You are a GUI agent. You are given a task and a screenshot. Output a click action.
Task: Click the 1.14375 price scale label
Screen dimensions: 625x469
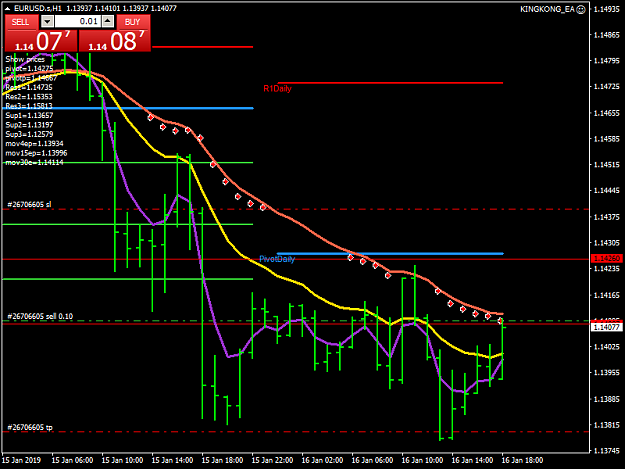coord(607,217)
